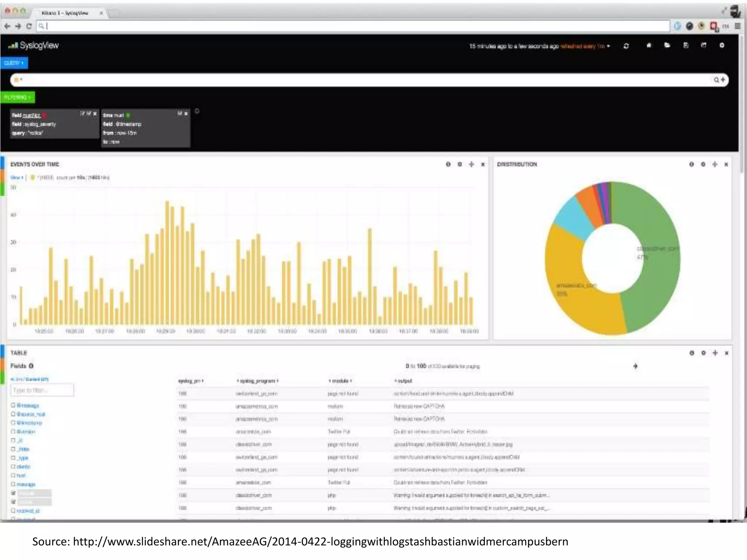
Task: Click the save dashboard icon
Action: tap(686, 46)
